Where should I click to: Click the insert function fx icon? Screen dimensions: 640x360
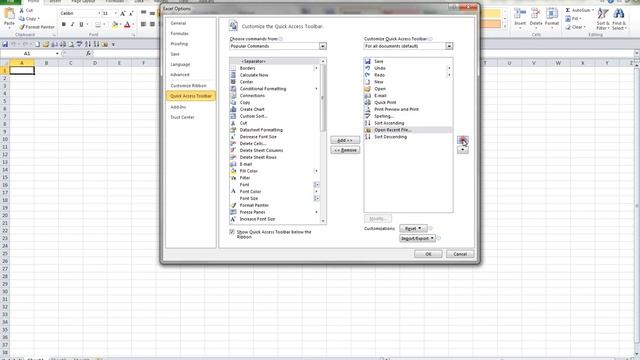tap(88, 53)
